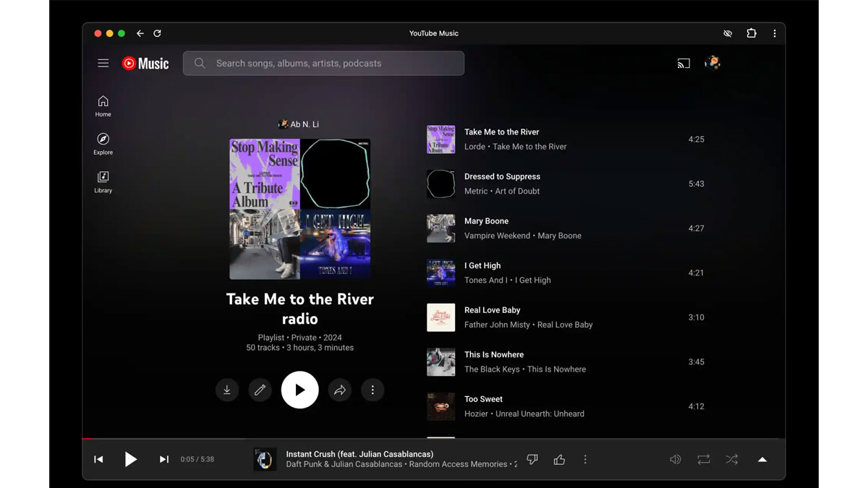The image size is (868, 488).
Task: Click the This Is Nowhere track thumbnail
Action: 441,362
